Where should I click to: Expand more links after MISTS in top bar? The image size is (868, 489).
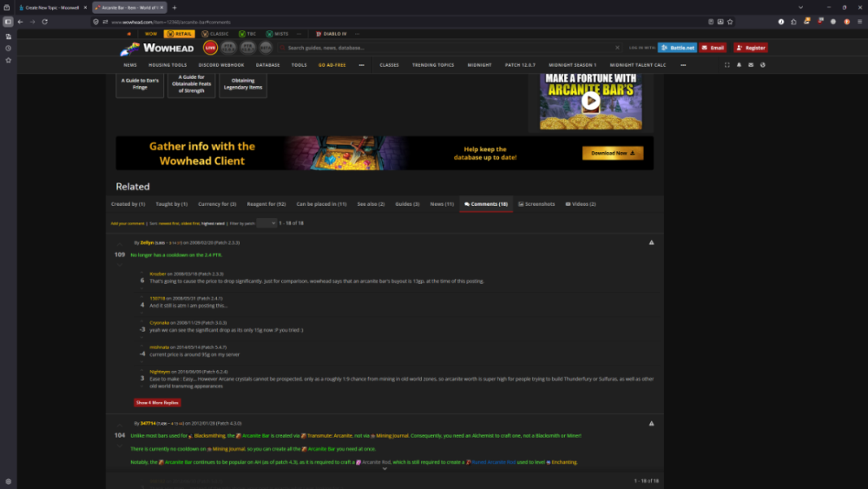coord(299,34)
